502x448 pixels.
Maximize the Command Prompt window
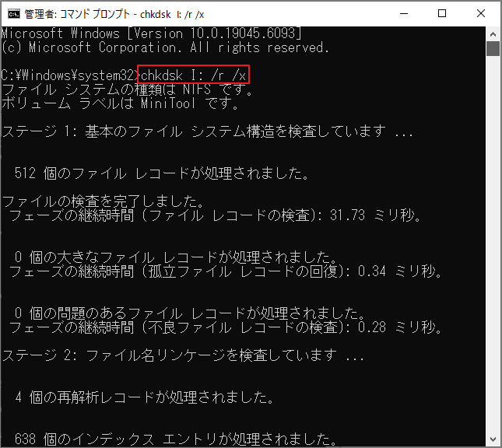[x=442, y=14]
